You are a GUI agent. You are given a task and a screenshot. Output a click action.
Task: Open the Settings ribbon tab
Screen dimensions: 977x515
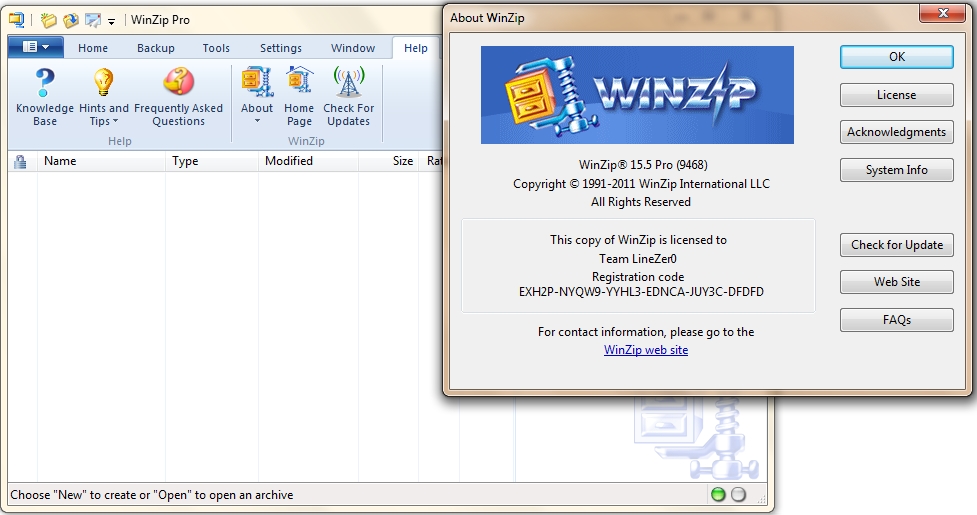point(280,48)
